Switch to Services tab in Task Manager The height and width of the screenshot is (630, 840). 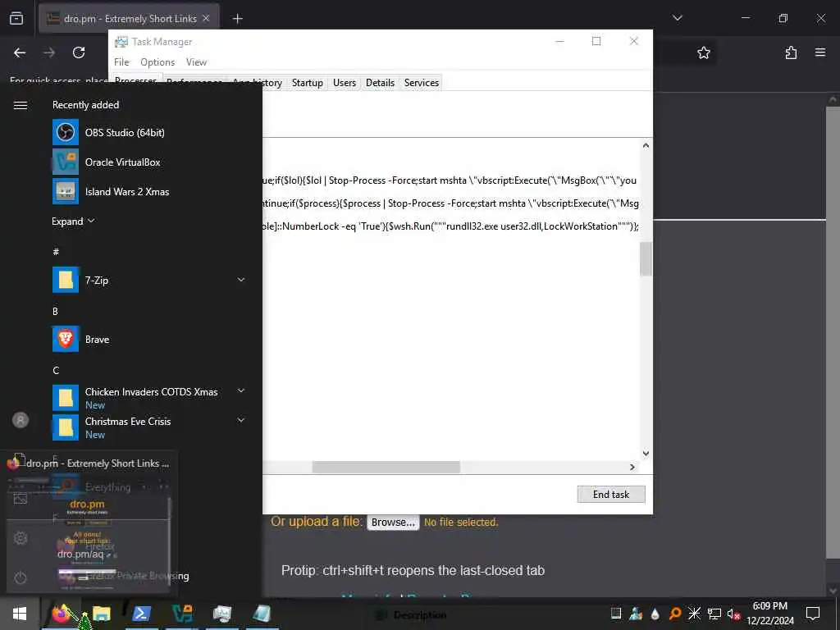coord(422,83)
